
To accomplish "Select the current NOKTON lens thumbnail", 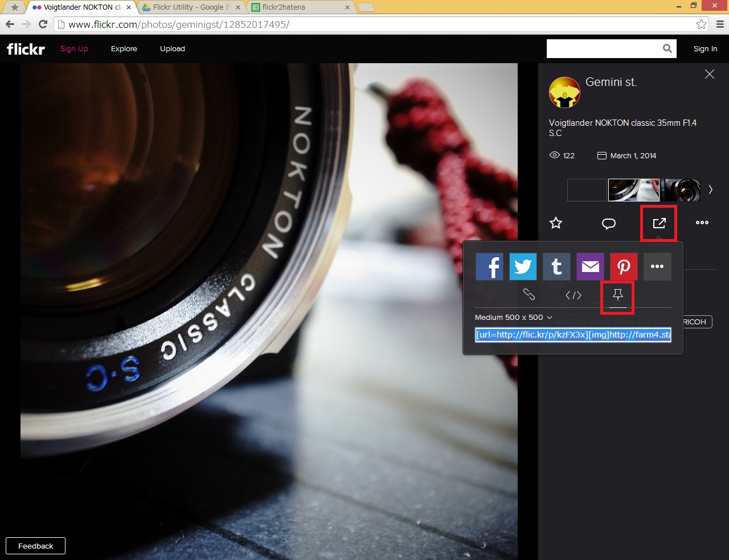I will tap(634, 190).
